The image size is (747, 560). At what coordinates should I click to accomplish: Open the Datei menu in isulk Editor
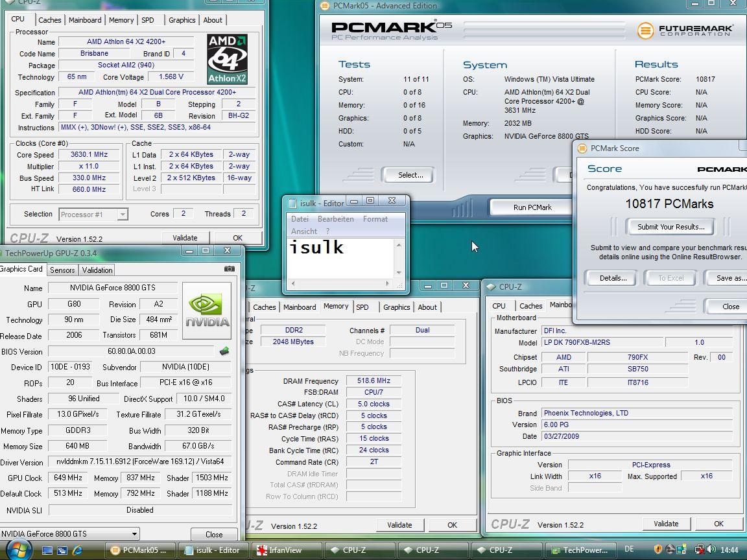300,219
